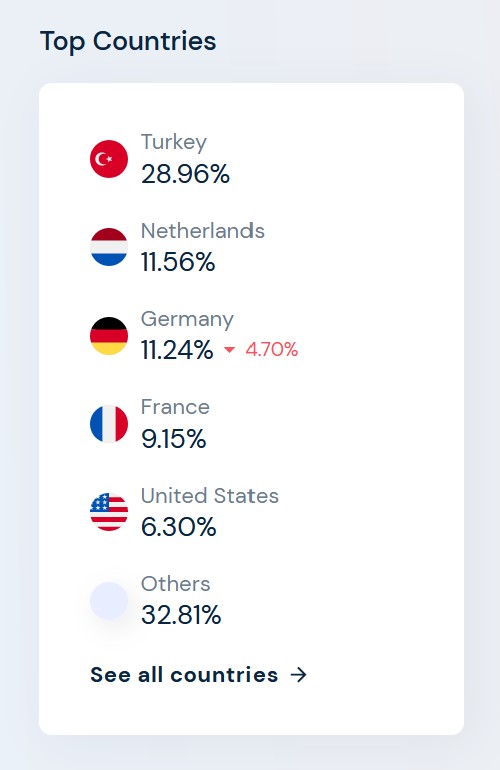500x770 pixels.
Task: Click the Others label
Action: [x=176, y=584]
